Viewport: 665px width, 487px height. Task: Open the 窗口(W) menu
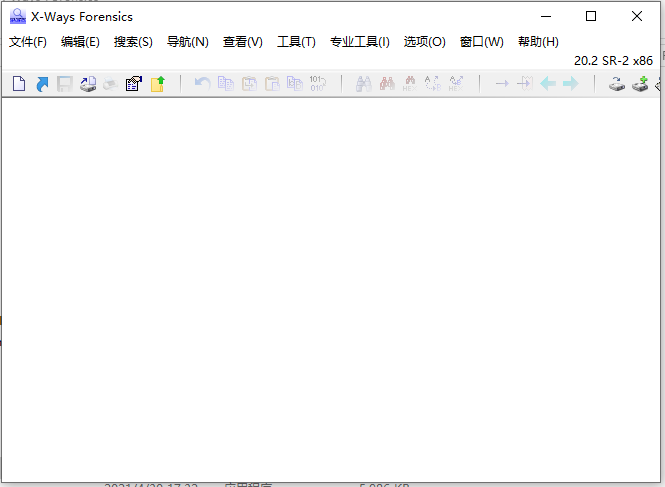point(482,42)
